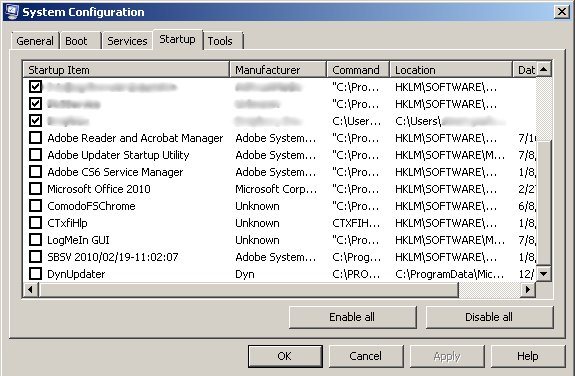
Task: Click the vertical scrollbar down arrow
Action: (x=543, y=273)
